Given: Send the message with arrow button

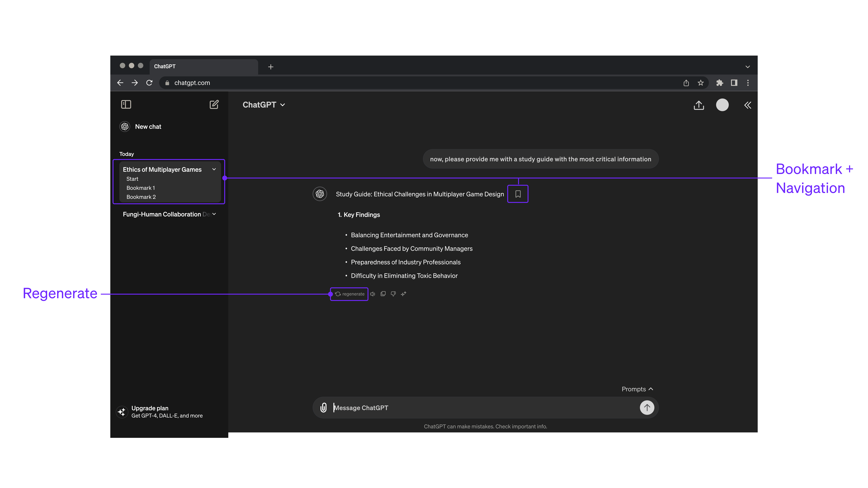Looking at the screenshot, I should (x=647, y=407).
